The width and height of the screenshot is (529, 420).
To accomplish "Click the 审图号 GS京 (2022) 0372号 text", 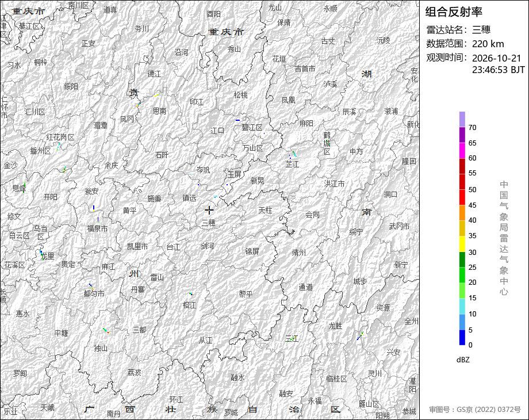I will pos(475,410).
